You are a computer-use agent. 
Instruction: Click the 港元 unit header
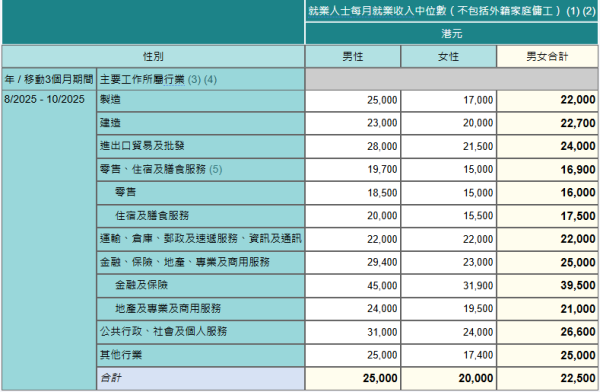point(452,34)
